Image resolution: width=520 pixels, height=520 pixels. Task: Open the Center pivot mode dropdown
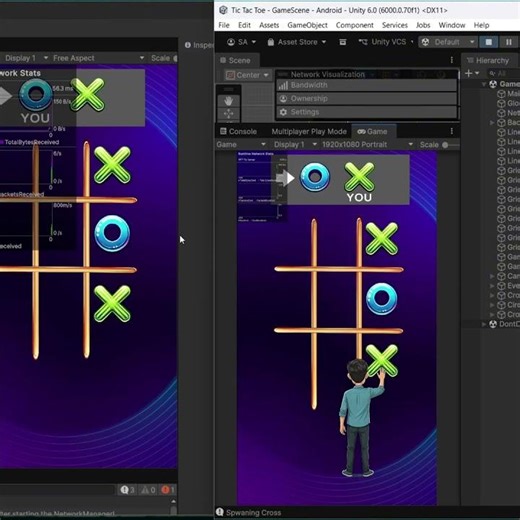tap(248, 75)
